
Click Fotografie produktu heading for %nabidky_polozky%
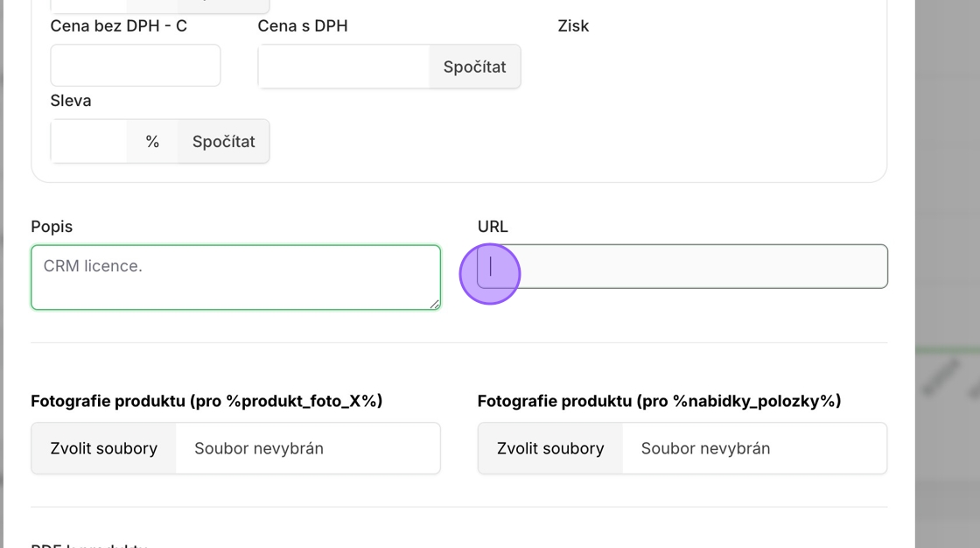point(659,401)
